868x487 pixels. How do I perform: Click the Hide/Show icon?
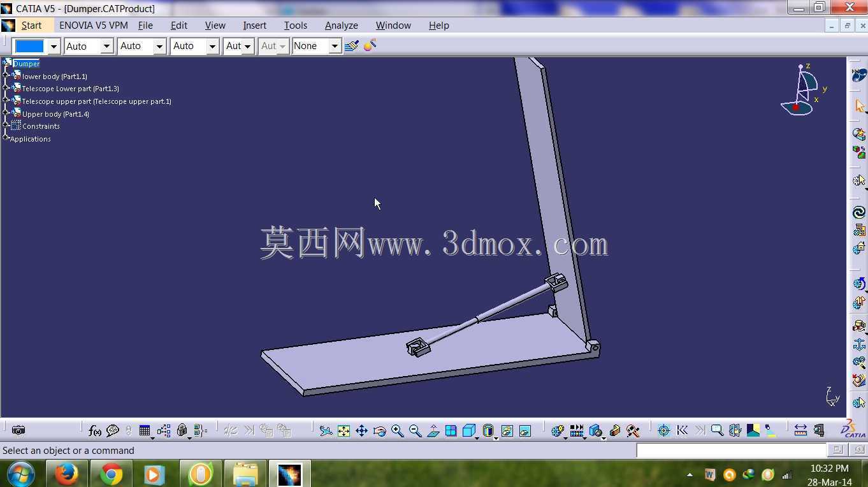coord(507,431)
